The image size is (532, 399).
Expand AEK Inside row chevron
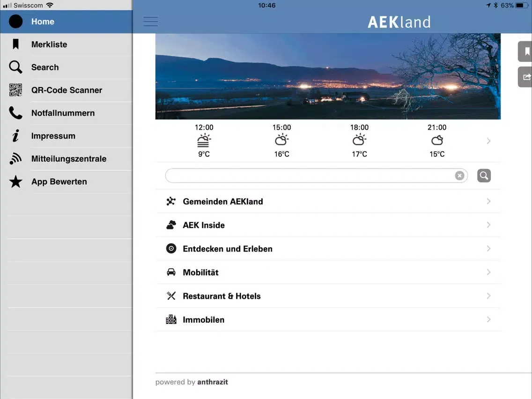point(488,225)
